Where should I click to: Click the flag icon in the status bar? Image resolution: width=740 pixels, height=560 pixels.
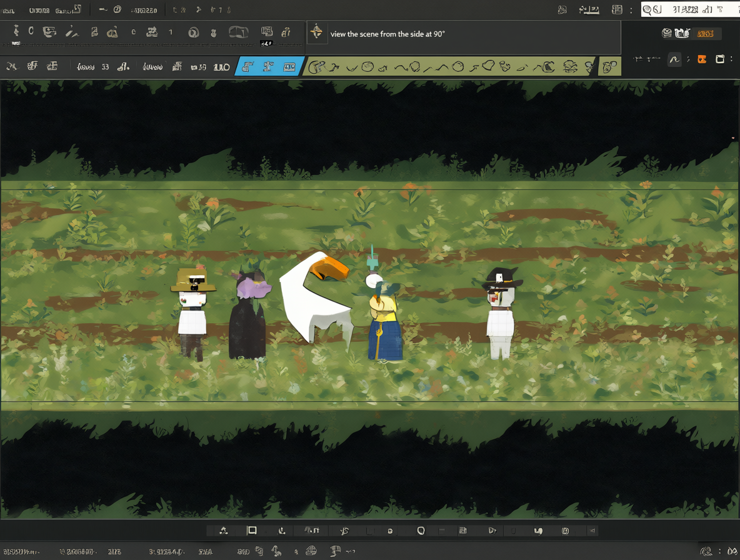(336, 551)
